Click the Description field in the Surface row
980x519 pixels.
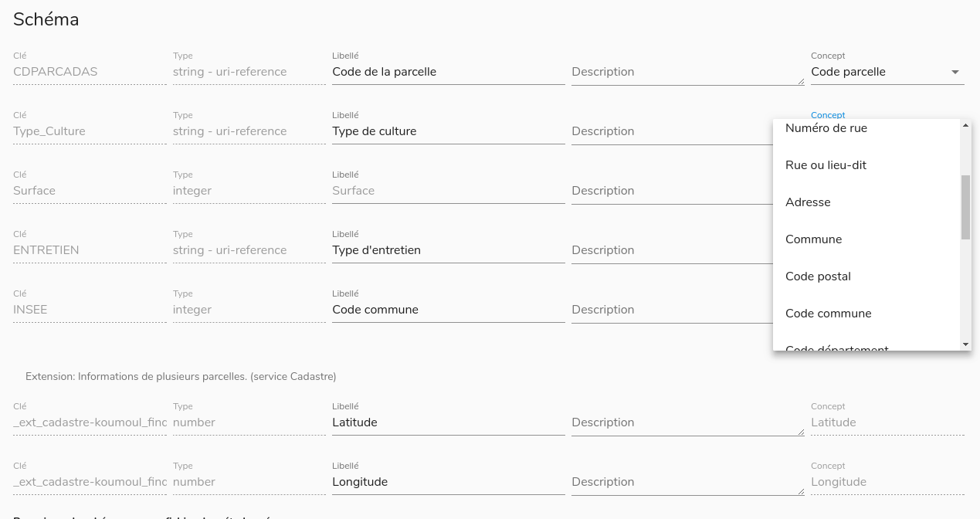pos(670,191)
